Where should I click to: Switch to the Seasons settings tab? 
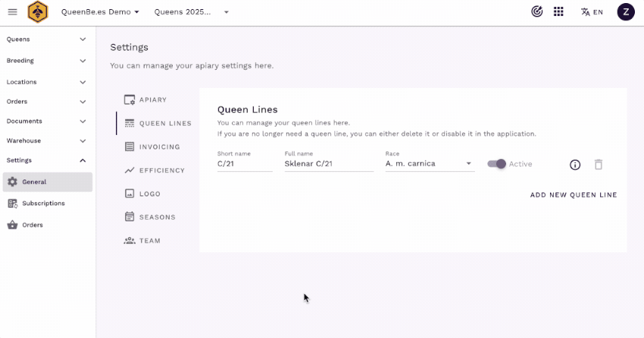click(x=150, y=218)
